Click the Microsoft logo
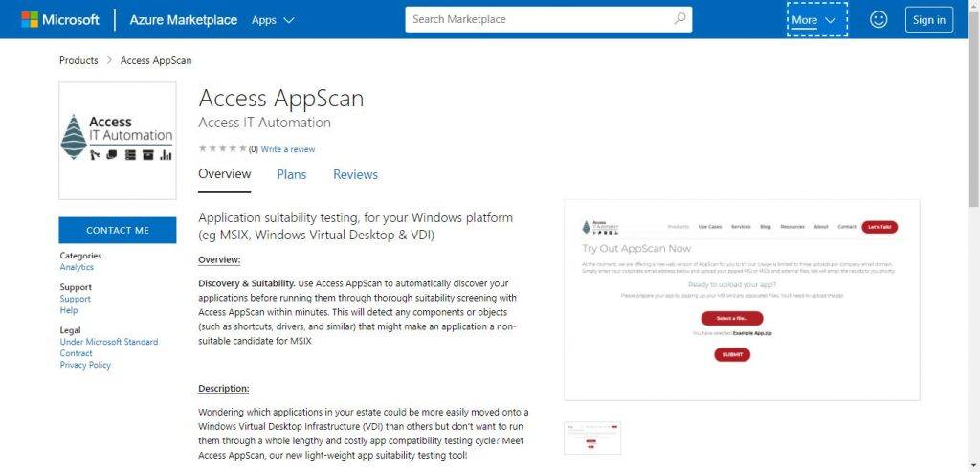 point(60,19)
